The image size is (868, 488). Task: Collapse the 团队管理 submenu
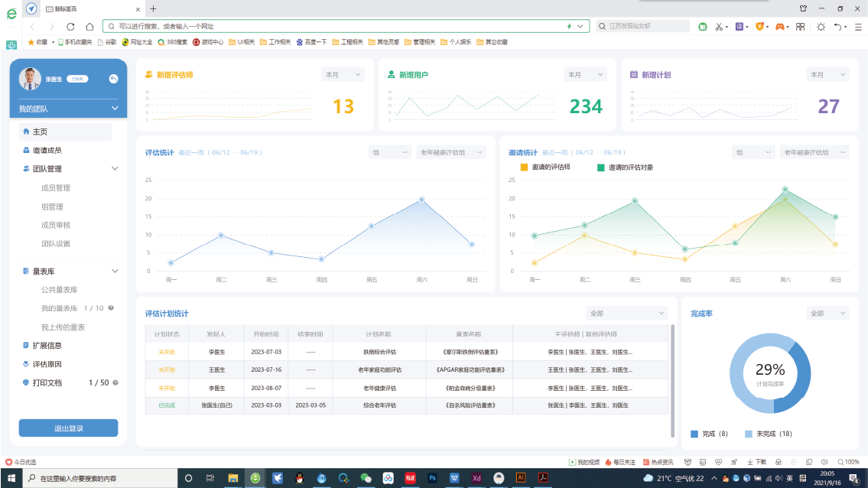115,169
